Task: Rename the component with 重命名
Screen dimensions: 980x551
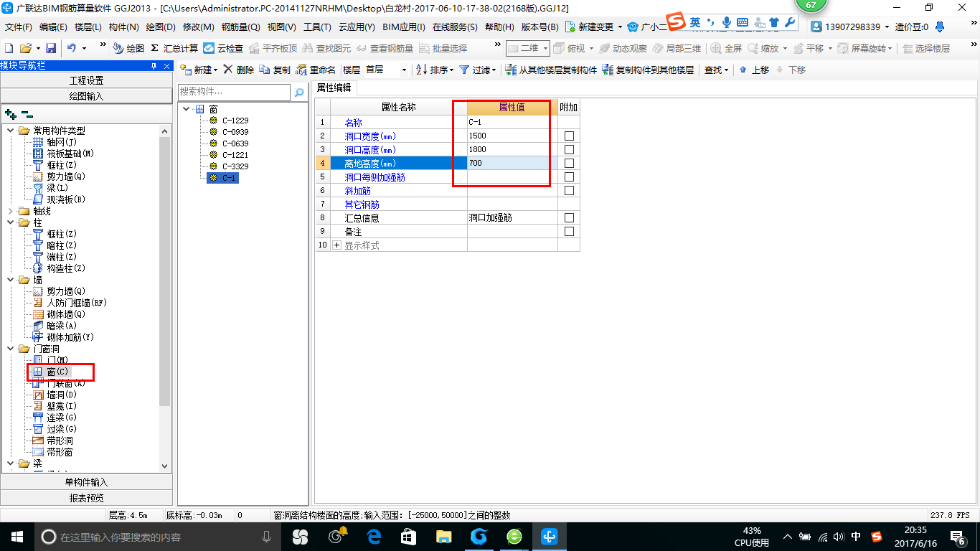Action: [x=316, y=70]
